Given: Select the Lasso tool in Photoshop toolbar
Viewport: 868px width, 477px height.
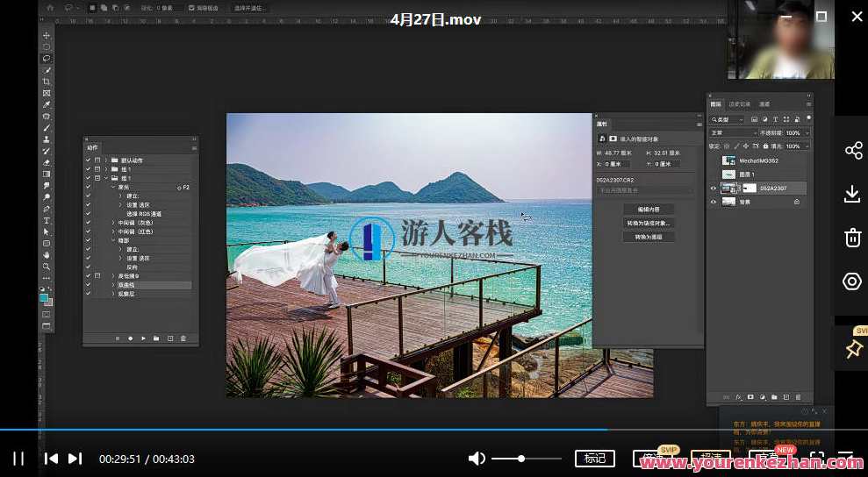Looking at the screenshot, I should click(47, 59).
